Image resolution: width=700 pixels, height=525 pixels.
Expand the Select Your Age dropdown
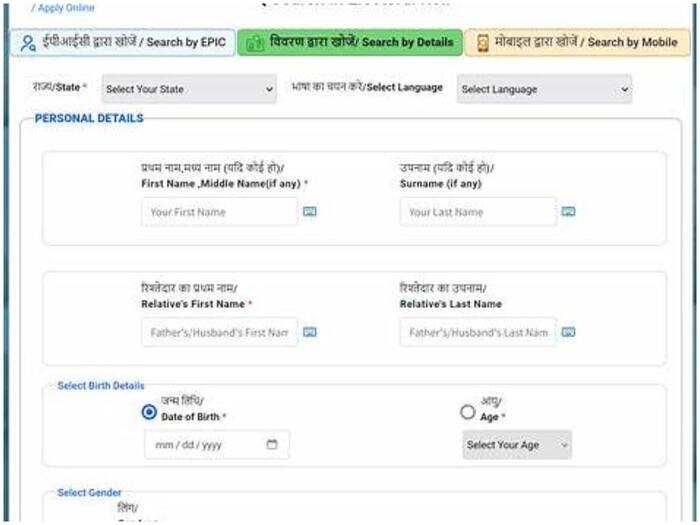click(x=517, y=445)
